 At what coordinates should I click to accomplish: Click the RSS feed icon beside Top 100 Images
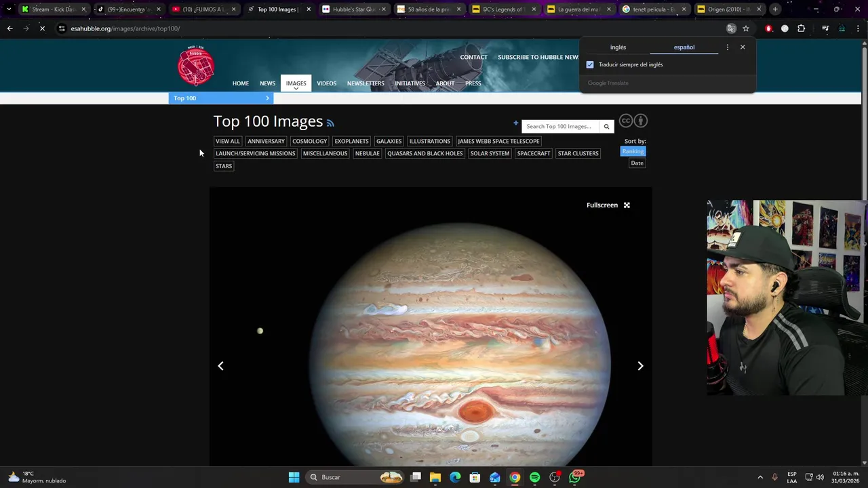click(x=330, y=123)
